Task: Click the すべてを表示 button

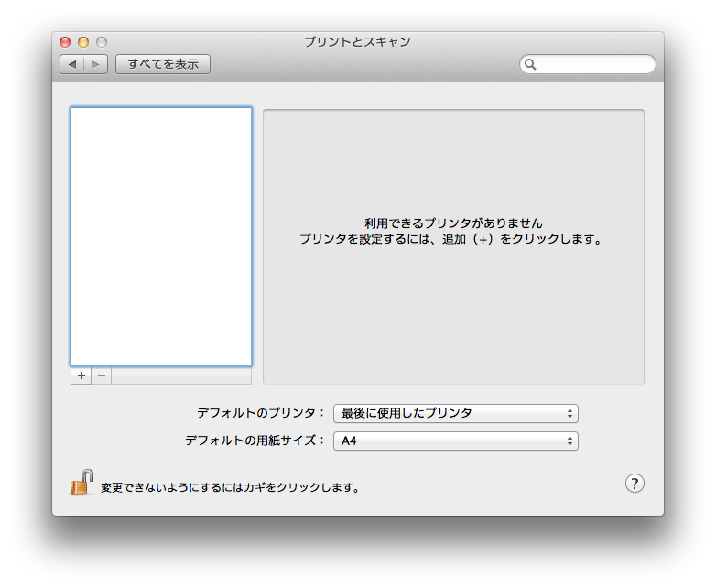Action: point(163,64)
